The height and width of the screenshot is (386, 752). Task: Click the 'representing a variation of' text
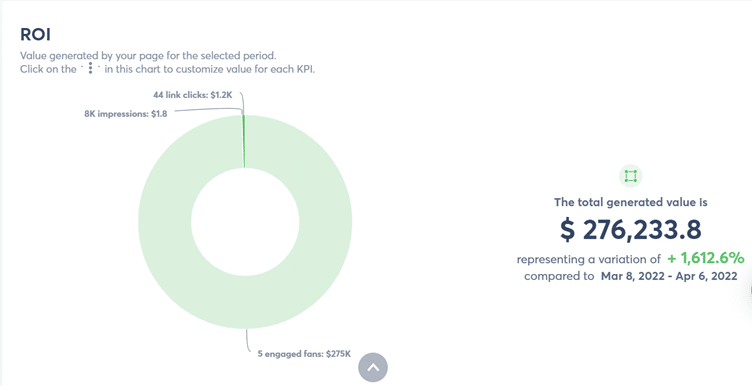point(588,259)
